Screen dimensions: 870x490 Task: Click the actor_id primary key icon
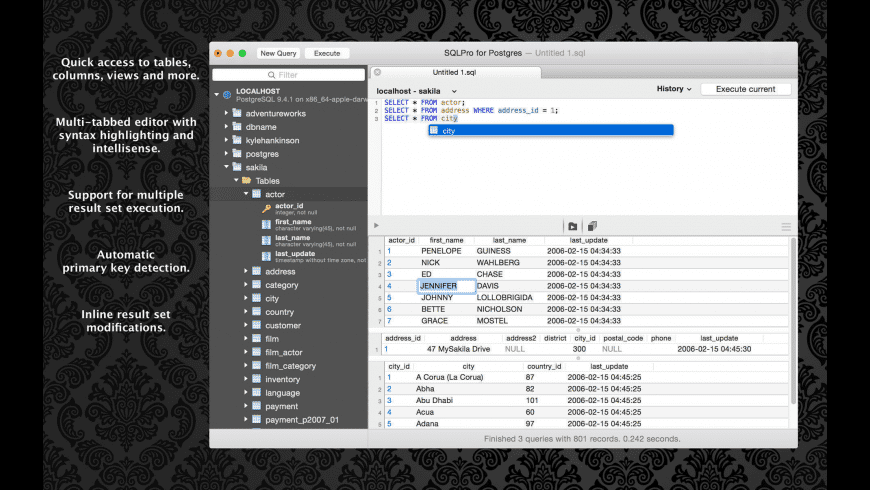coord(266,209)
